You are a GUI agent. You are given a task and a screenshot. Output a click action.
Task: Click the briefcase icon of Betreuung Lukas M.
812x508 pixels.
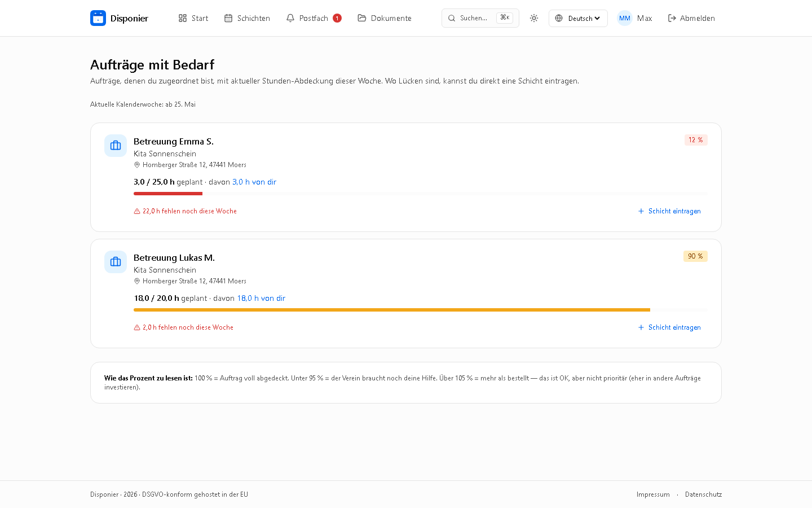coord(116,262)
